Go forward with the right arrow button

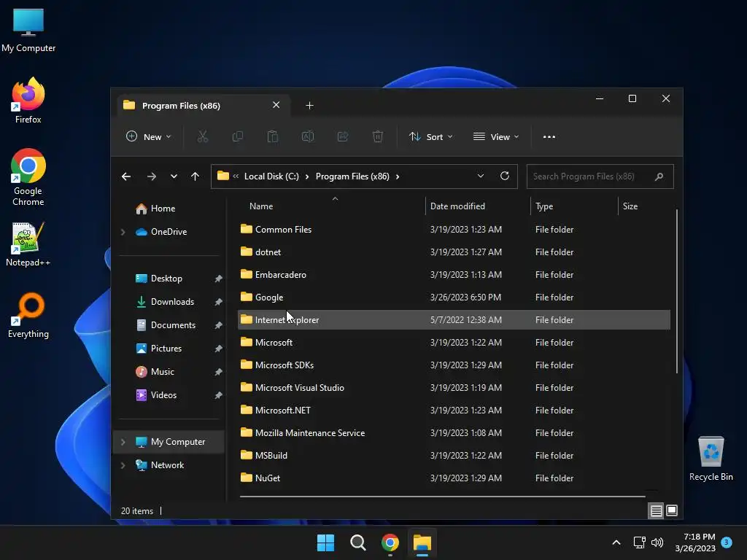click(152, 176)
